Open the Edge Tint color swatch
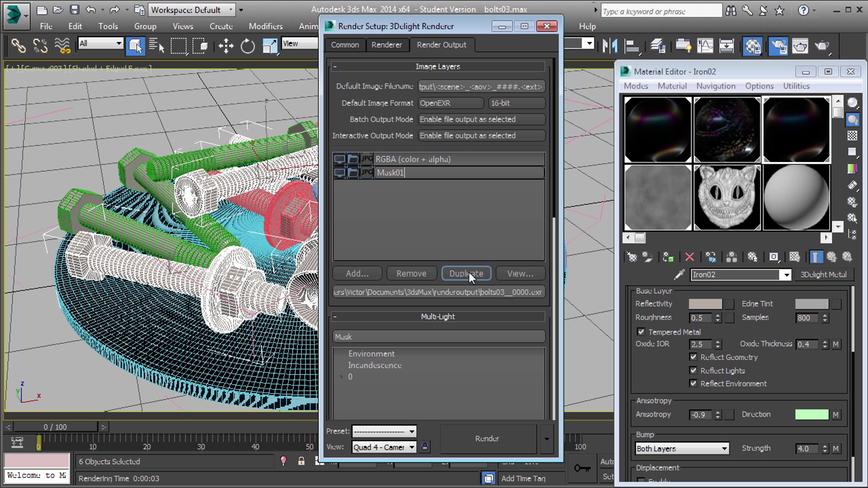The height and width of the screenshot is (488, 868). click(812, 304)
